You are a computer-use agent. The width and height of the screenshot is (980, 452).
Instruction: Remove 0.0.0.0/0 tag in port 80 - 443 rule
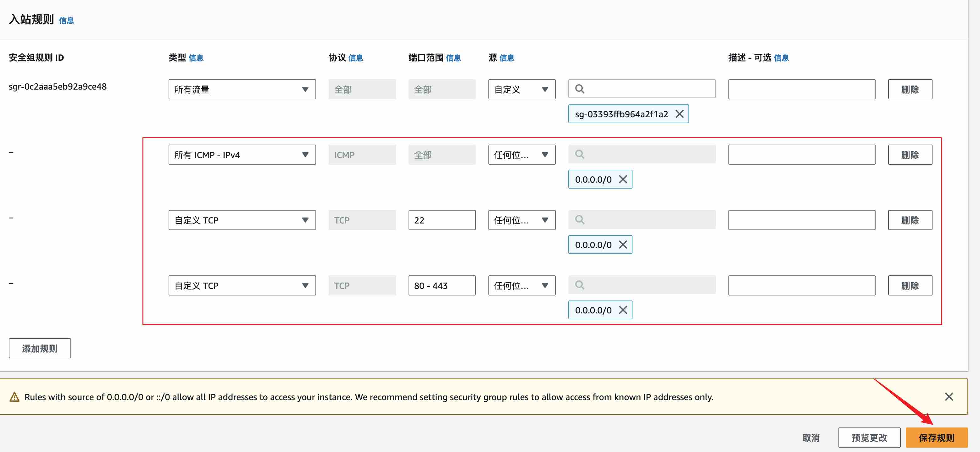pos(623,310)
